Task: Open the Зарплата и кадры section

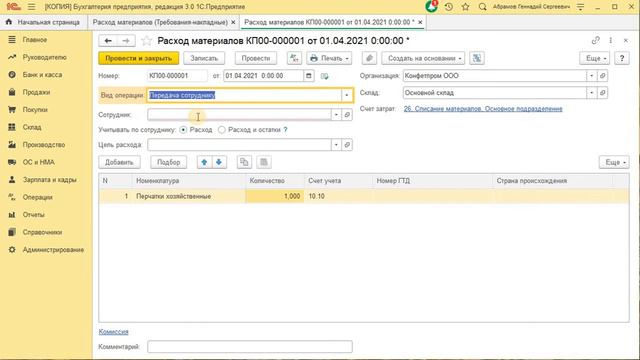Action: click(49, 180)
